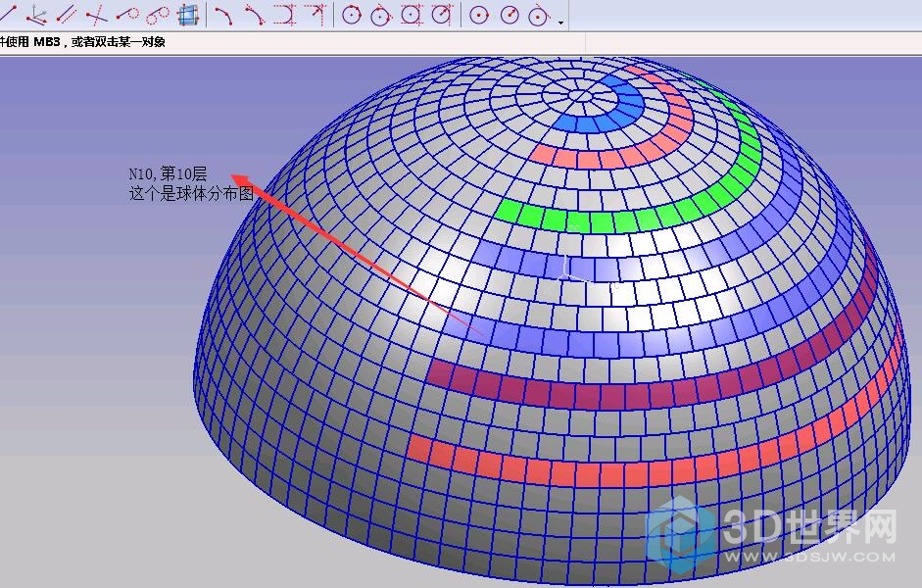Select the circle point-point-tangent tool
Screen dimensions: 922x588
pos(381,14)
